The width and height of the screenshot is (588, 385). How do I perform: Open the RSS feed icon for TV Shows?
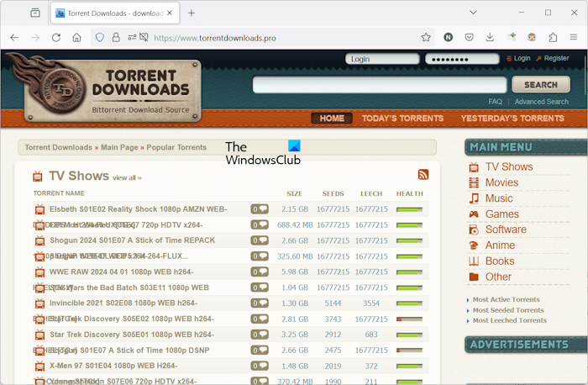(423, 175)
